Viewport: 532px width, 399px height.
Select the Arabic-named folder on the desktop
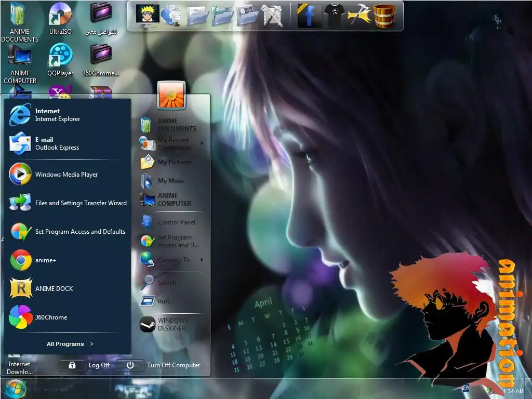(x=101, y=19)
